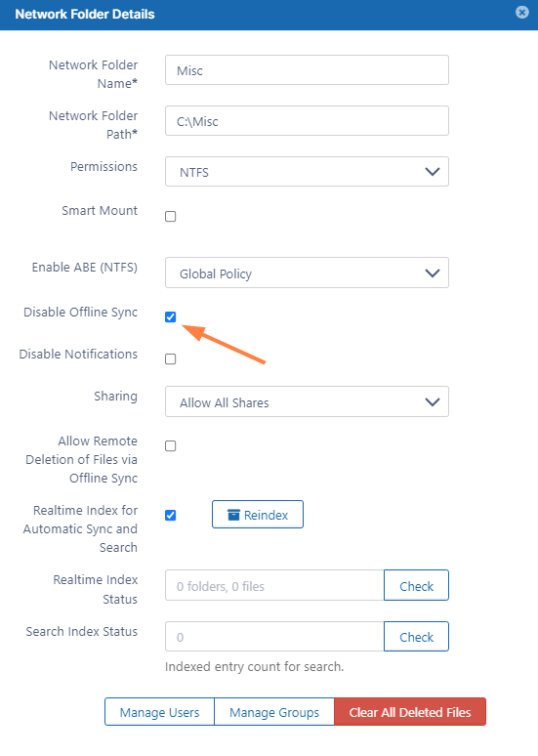Tick the Disable Notifications checkbox
538x756 pixels.
coord(170,359)
